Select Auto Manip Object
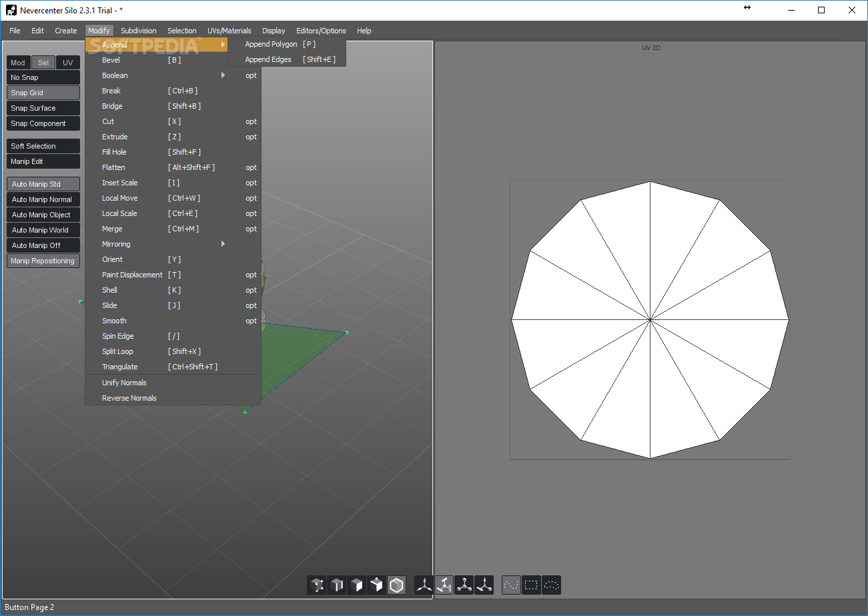 [43, 215]
